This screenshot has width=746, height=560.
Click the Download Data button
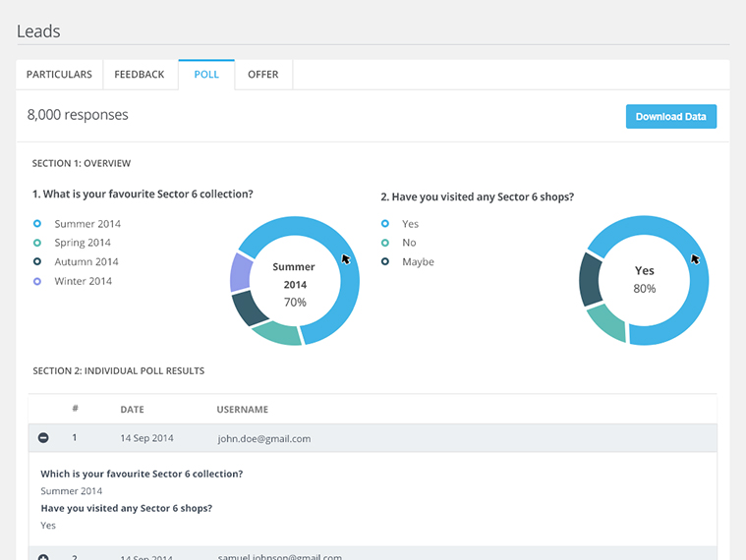(671, 117)
